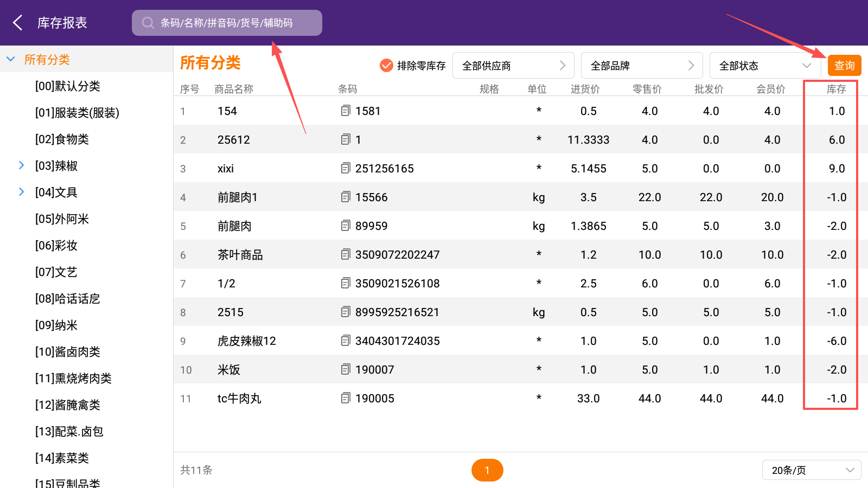The width and height of the screenshot is (868, 488).
Task: Click the back arrow beside 库存报表
Action: pos(18,23)
